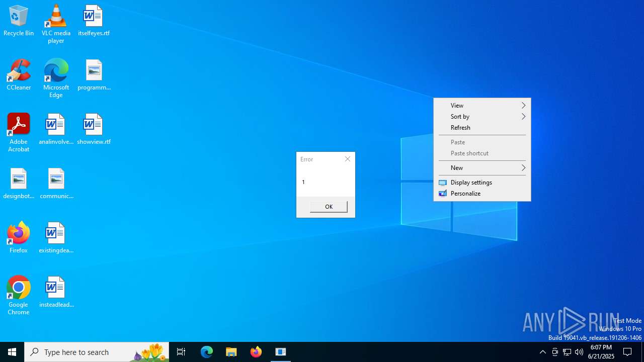Expand the Sort by submenu
Viewport: 644px width, 362px height.
click(482, 117)
